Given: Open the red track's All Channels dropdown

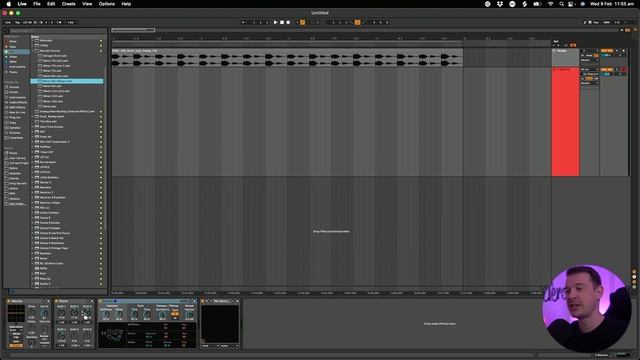Looking at the screenshot, I should [590, 74].
